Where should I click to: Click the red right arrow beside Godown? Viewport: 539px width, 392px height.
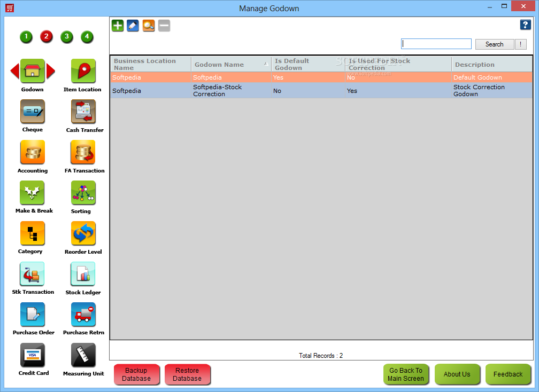click(x=50, y=71)
